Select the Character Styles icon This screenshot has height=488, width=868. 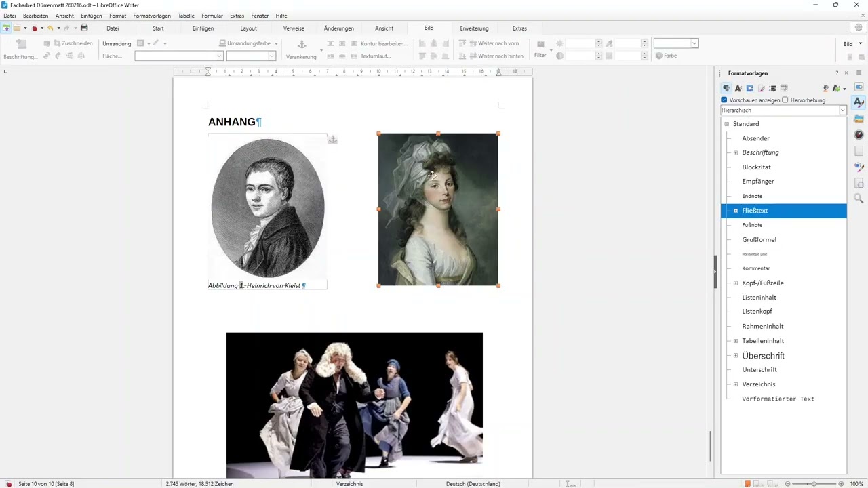(x=738, y=88)
